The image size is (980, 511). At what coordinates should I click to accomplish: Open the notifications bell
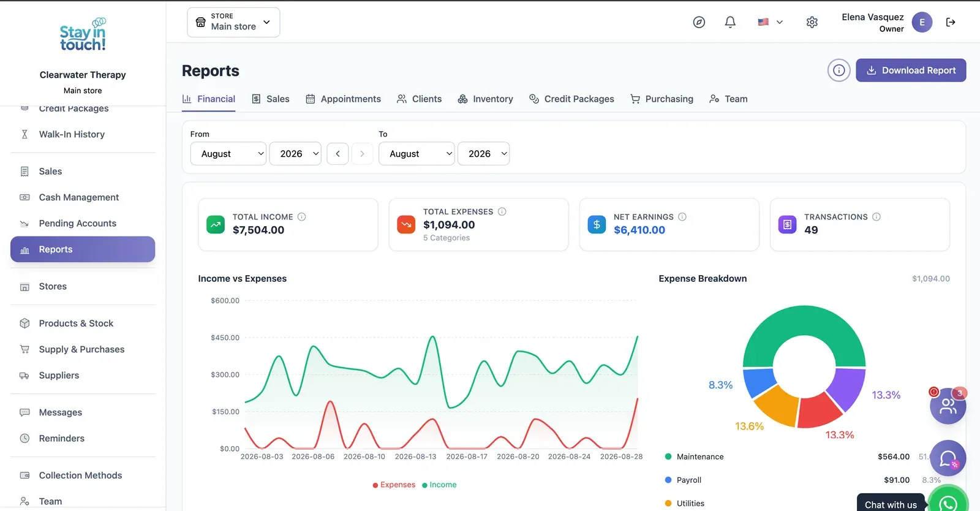pos(730,22)
